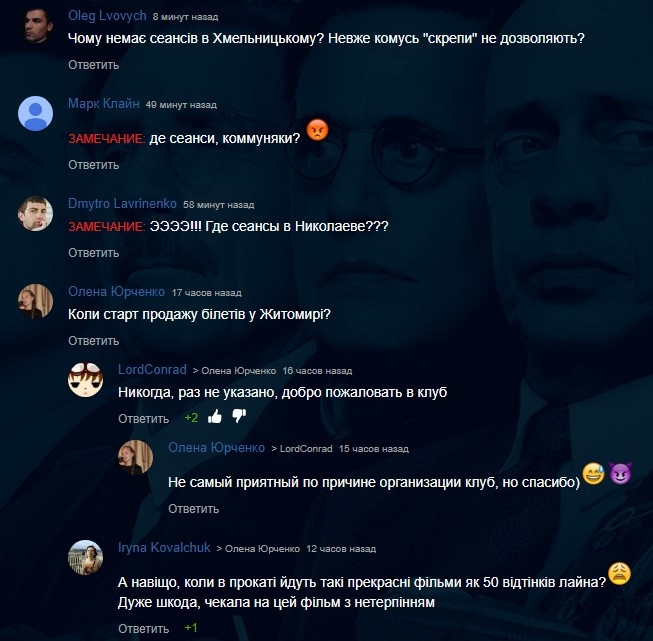
Task: Click the Dmytro Lavrinenko username link
Action: [x=122, y=203]
